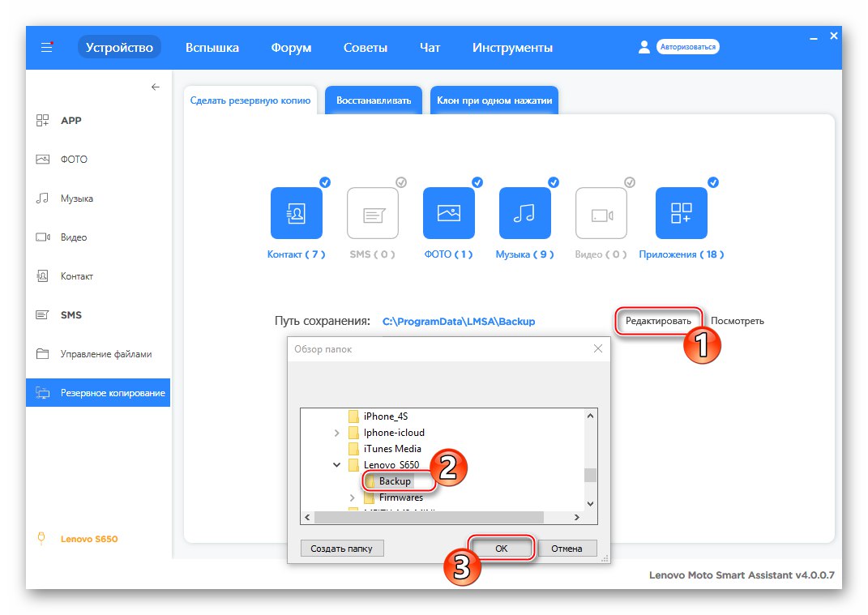Screen dimensions: 868x615
Task: Open the Вспышка top menu
Action: tap(212, 48)
